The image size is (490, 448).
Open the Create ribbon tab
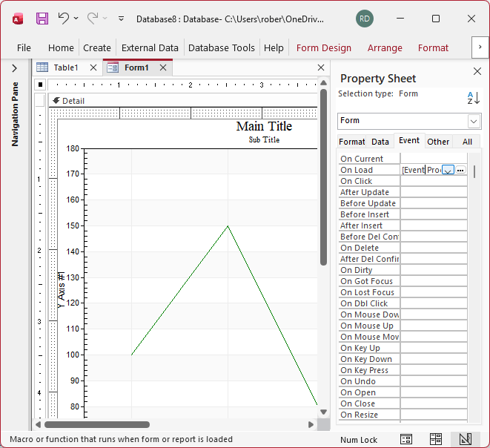(97, 47)
